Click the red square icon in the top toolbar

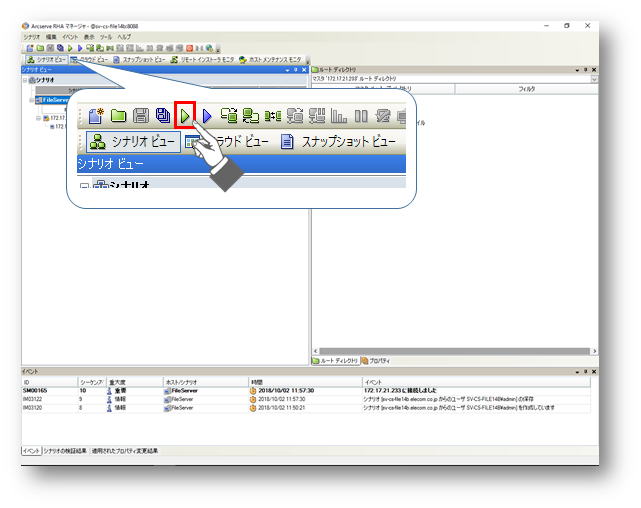[x=189, y=48]
